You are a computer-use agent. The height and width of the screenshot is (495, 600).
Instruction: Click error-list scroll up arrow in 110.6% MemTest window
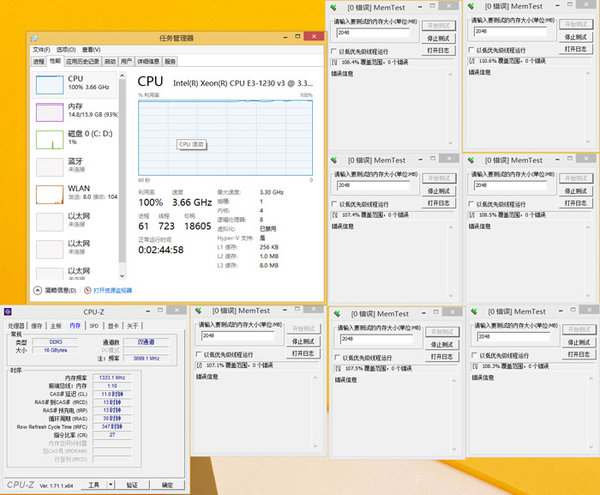click(588, 73)
